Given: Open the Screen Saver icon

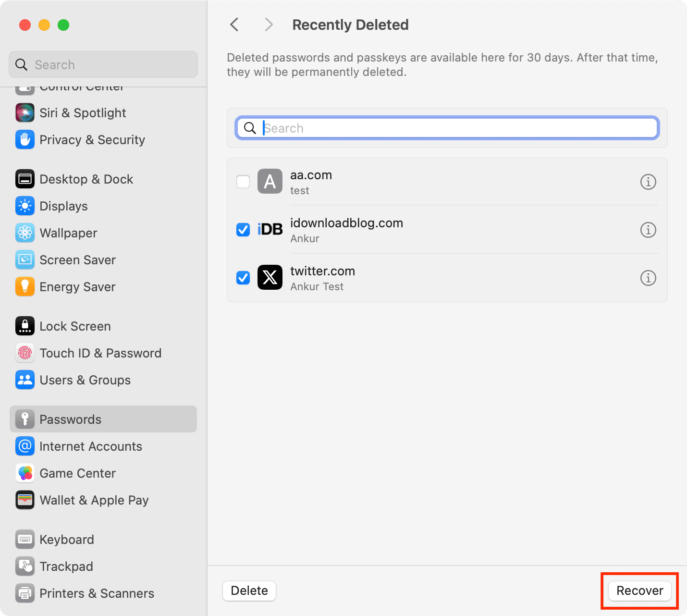Looking at the screenshot, I should click(x=25, y=260).
